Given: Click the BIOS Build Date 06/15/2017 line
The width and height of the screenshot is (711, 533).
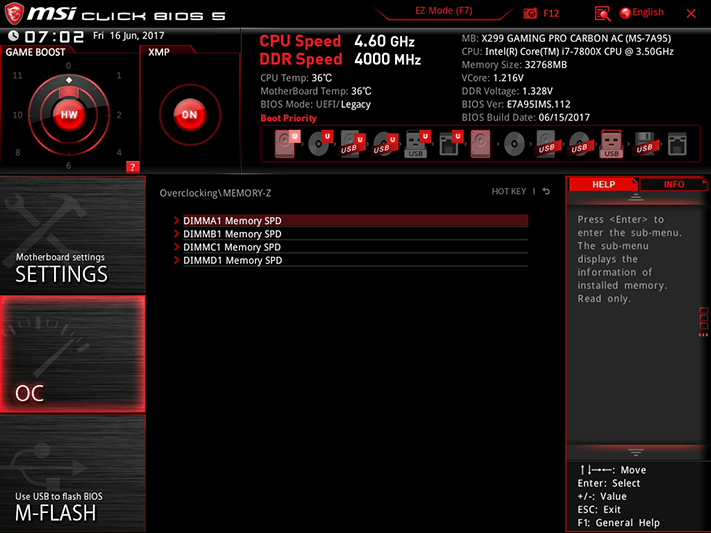Looking at the screenshot, I should coord(526,117).
